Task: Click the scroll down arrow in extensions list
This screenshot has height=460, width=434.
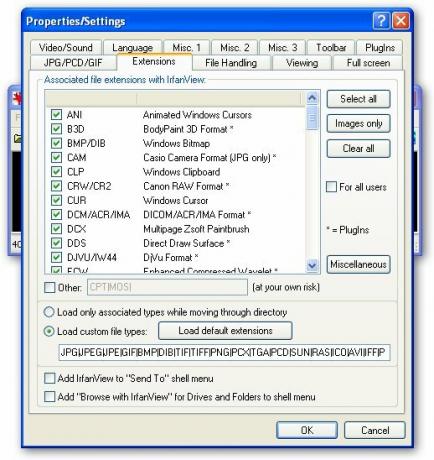Action: point(312,266)
